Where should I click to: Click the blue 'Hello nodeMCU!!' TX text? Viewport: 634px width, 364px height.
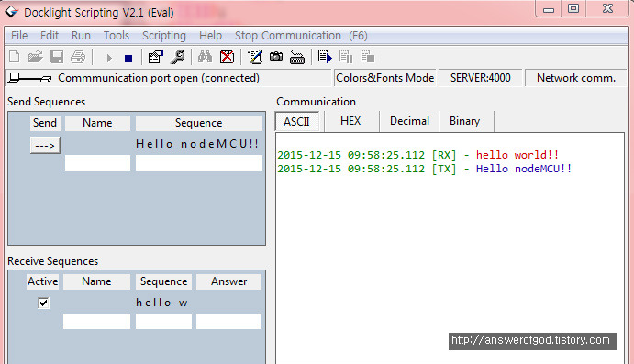(x=524, y=169)
